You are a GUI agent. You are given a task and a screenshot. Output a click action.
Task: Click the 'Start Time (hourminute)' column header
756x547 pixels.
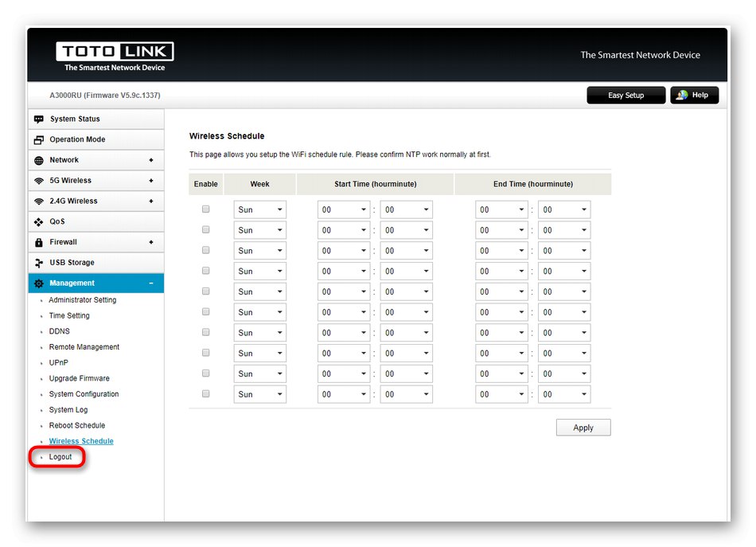tap(375, 184)
